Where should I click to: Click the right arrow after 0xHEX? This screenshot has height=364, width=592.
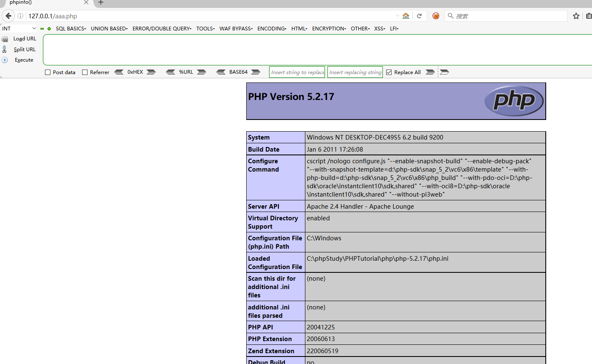151,72
